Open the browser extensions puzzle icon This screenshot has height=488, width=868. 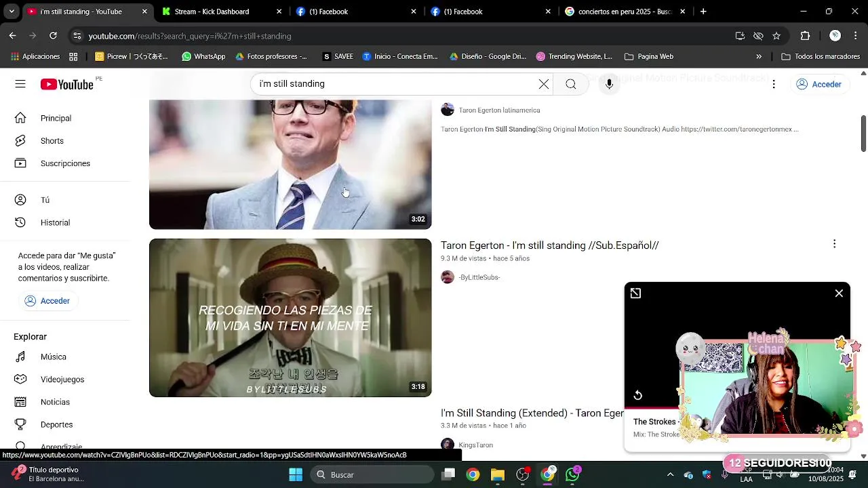(x=805, y=36)
